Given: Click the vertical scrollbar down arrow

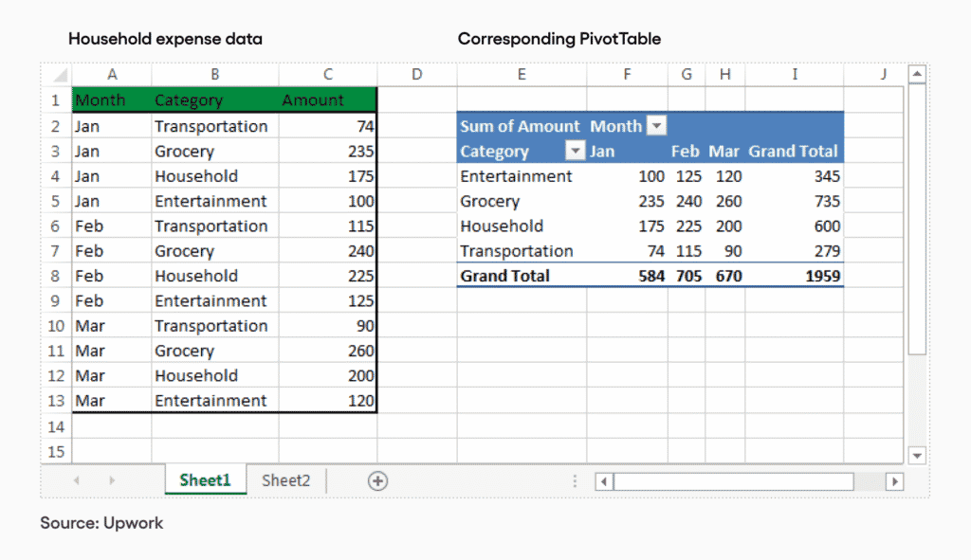Looking at the screenshot, I should (916, 456).
